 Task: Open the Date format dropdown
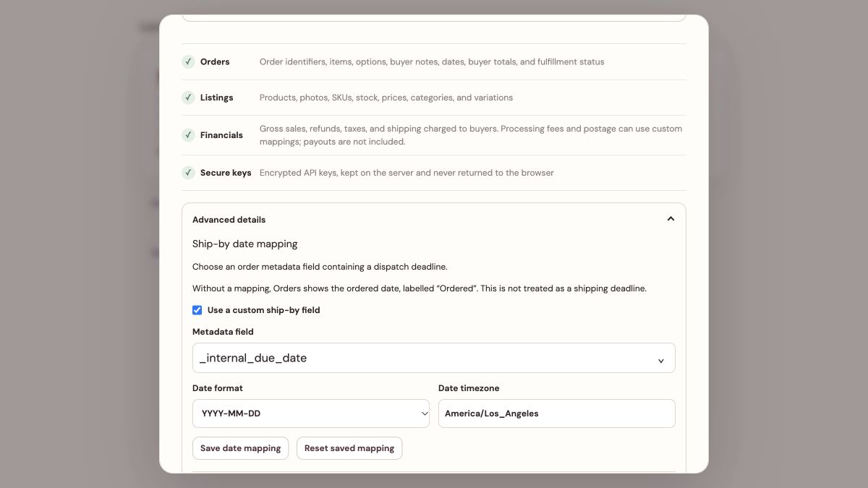(311, 414)
